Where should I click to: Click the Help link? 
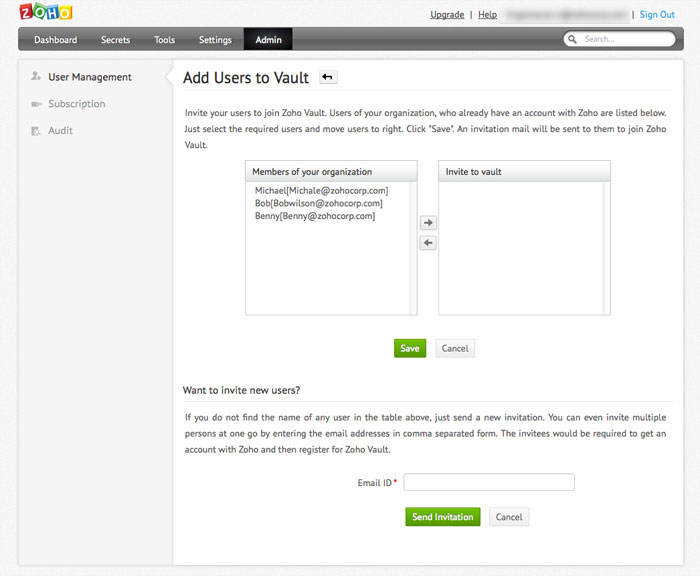[x=488, y=15]
